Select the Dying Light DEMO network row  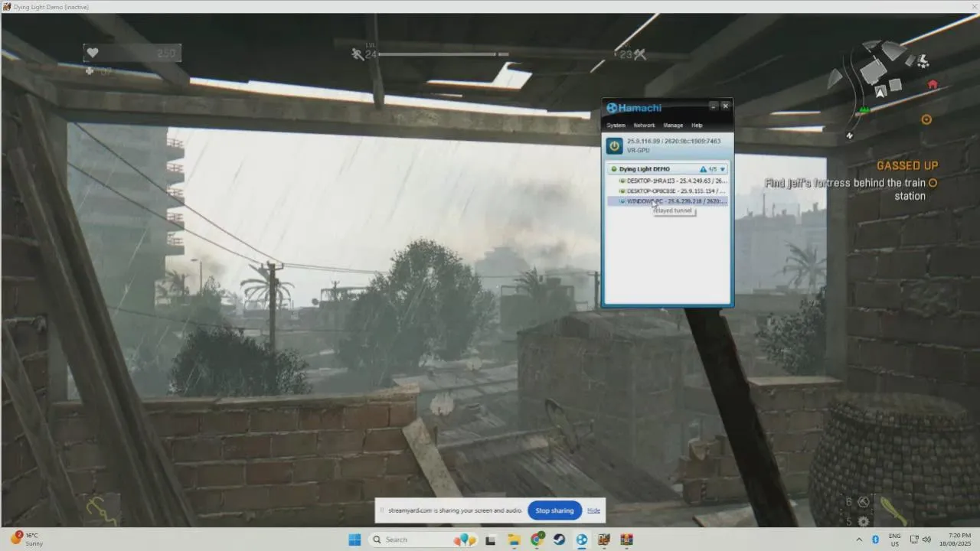pos(667,169)
